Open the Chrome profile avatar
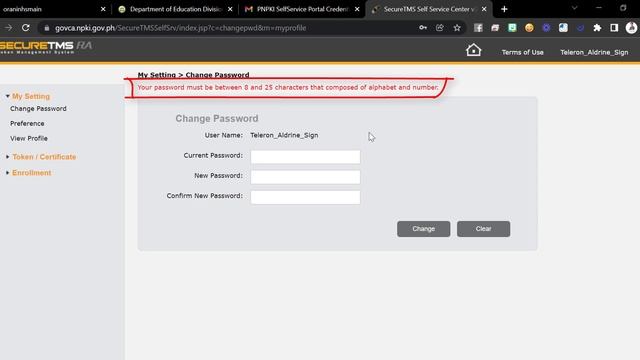This screenshot has height=360, width=640. [631, 28]
